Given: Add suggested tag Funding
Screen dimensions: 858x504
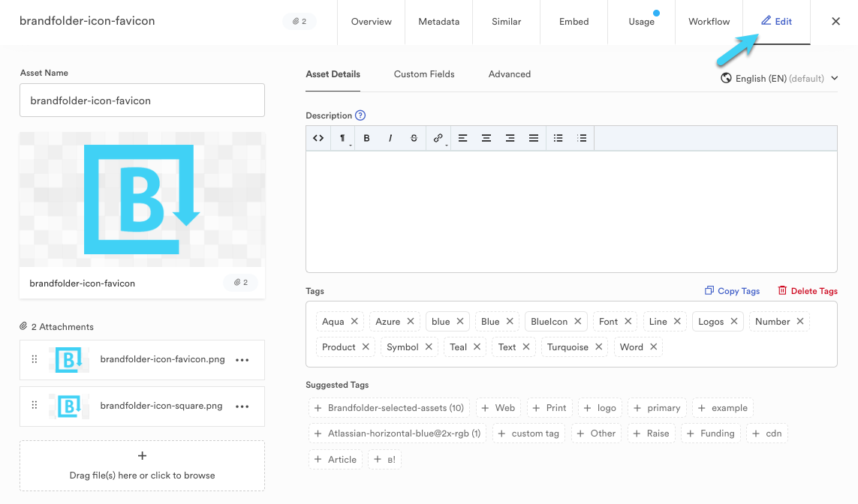Looking at the screenshot, I should [710, 433].
